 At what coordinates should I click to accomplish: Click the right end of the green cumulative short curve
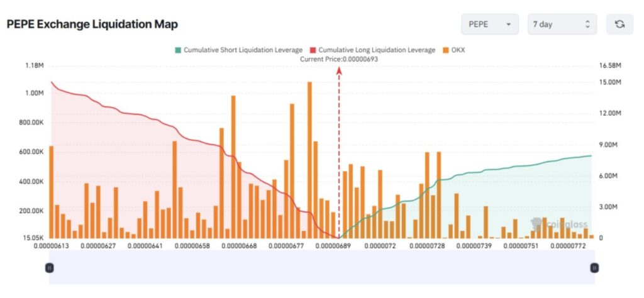pyautogui.click(x=591, y=155)
